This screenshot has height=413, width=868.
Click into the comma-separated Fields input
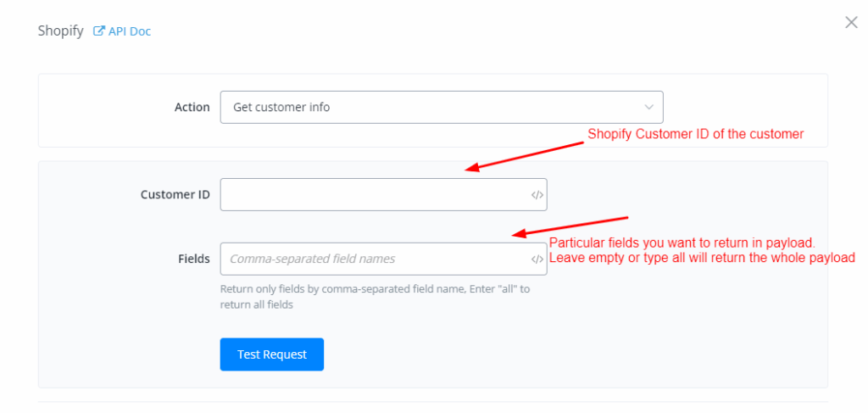coord(373,259)
